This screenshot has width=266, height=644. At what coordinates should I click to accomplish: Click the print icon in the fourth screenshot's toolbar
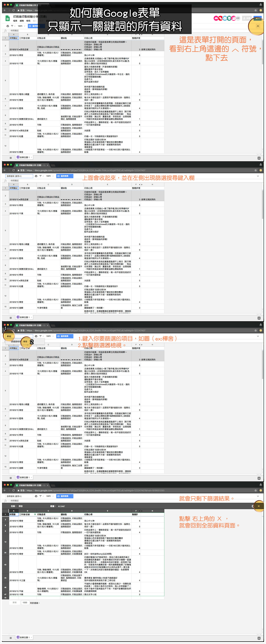[x=36, y=496]
